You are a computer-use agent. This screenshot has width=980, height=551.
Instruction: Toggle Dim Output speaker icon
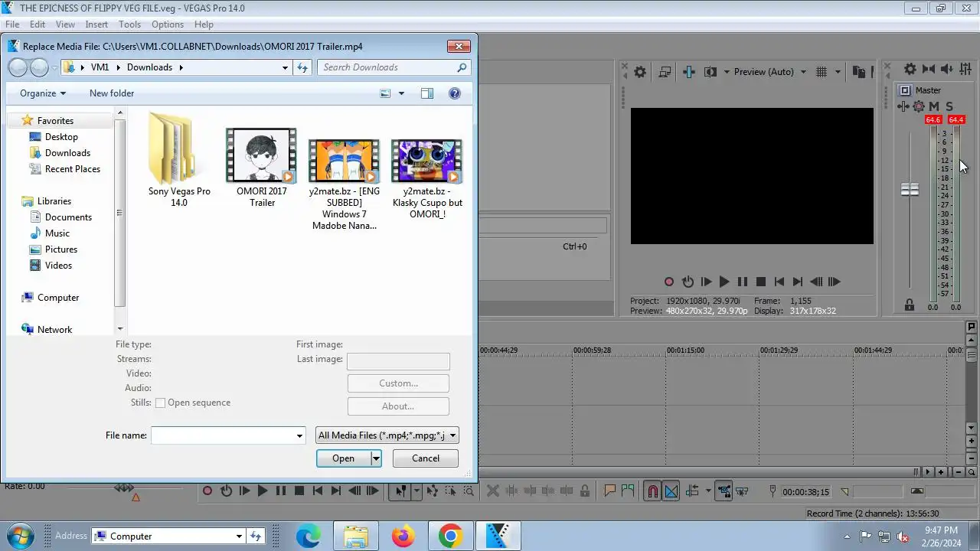(x=947, y=69)
